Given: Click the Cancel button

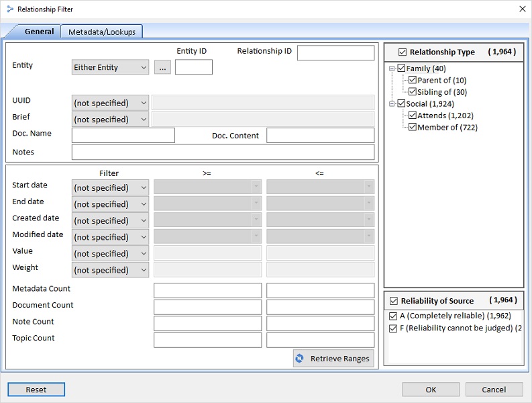Looking at the screenshot, I should click(494, 390).
